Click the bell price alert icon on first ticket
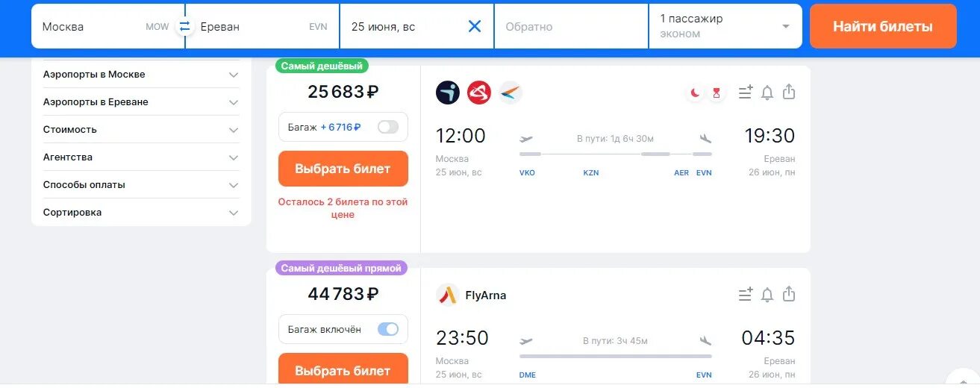The width and height of the screenshot is (980, 388). (x=767, y=93)
